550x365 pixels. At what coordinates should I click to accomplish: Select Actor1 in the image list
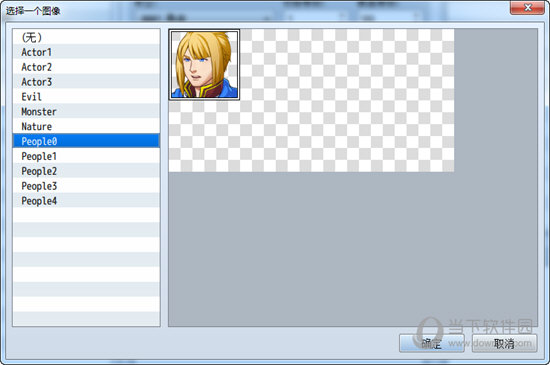pos(86,52)
